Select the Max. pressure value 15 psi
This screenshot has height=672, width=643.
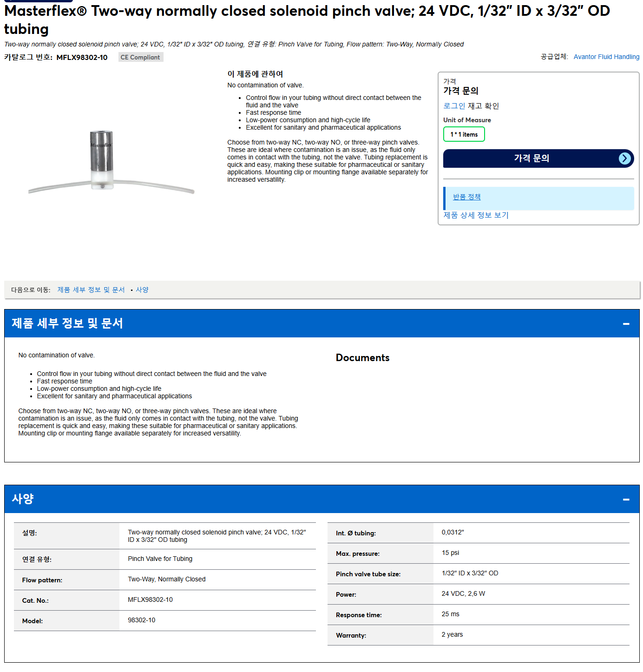tap(450, 553)
